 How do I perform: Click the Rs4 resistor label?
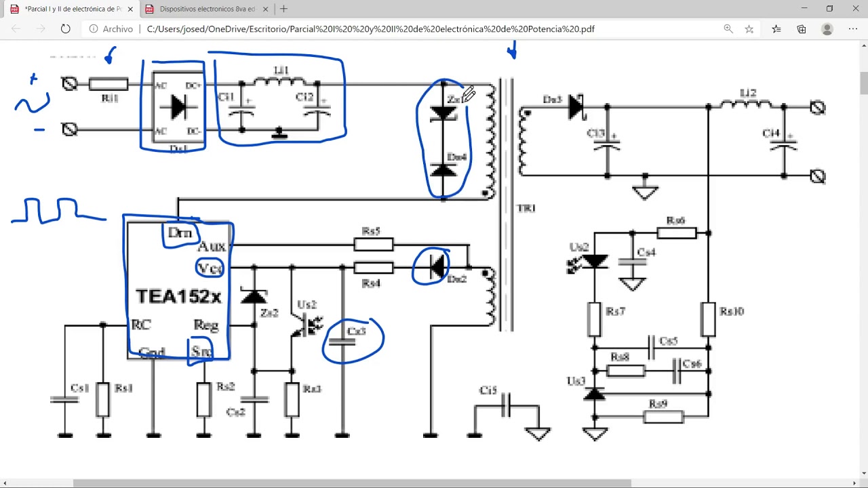(x=370, y=283)
